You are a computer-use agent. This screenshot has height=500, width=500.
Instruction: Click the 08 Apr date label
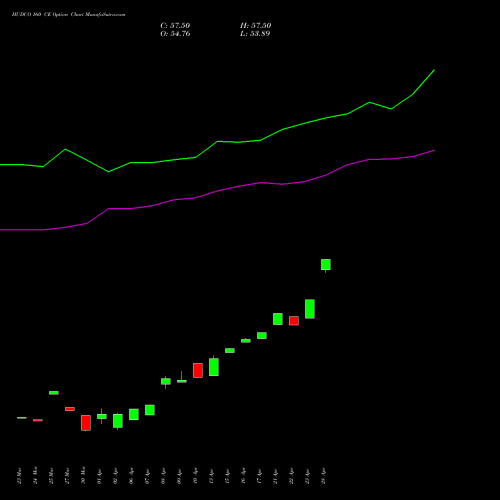coord(163,476)
